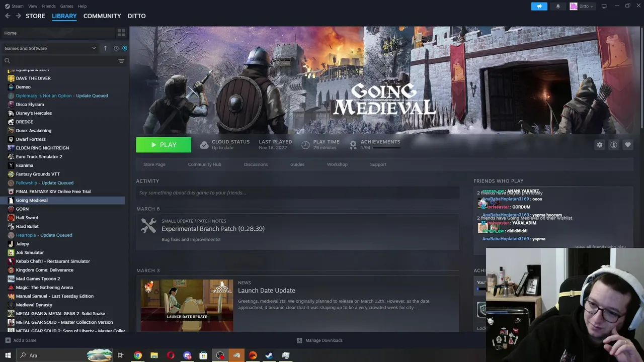This screenshot has width=644, height=362.
Task: Click the activity comment input field
Action: (x=298, y=193)
